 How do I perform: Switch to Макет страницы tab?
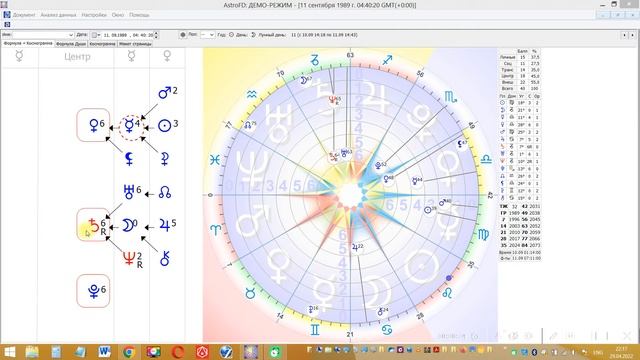(135, 44)
